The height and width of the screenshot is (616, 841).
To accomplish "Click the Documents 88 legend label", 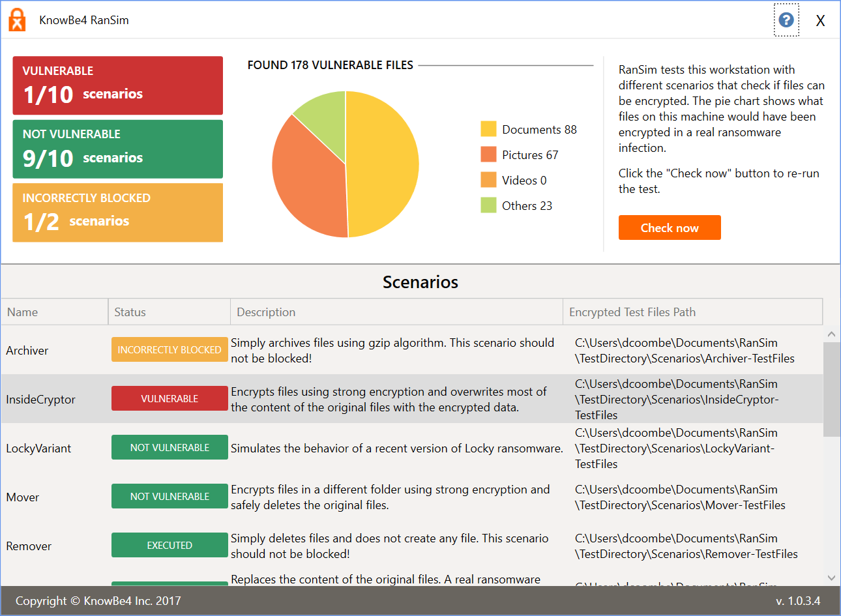I will 539,130.
